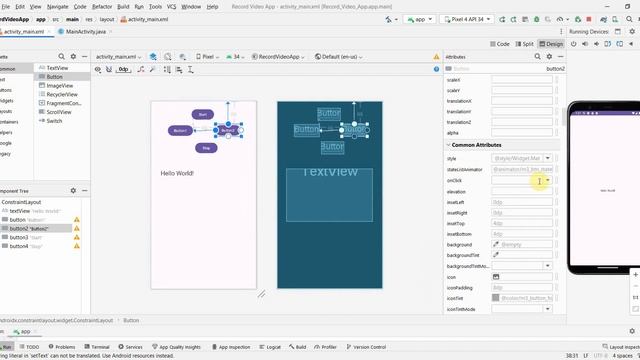Open the backgroundTintMode dropdown
The height and width of the screenshot is (360, 640).
click(548, 266)
